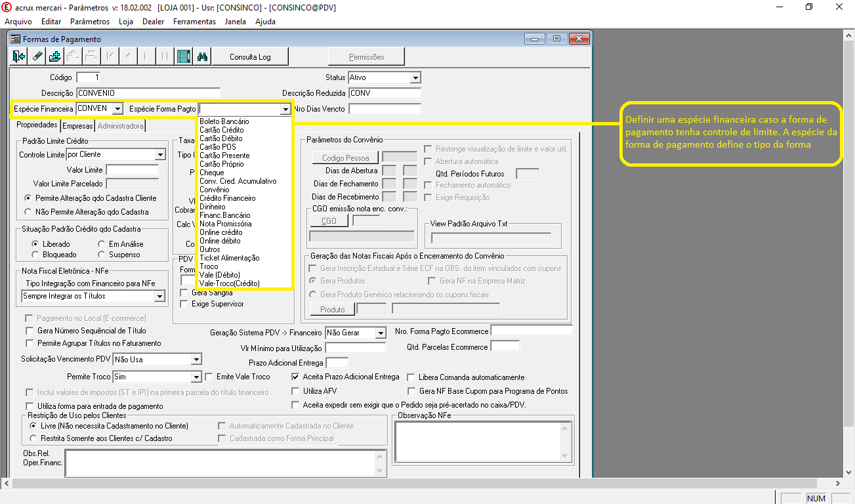Switch to the Empresas tab

tap(77, 126)
